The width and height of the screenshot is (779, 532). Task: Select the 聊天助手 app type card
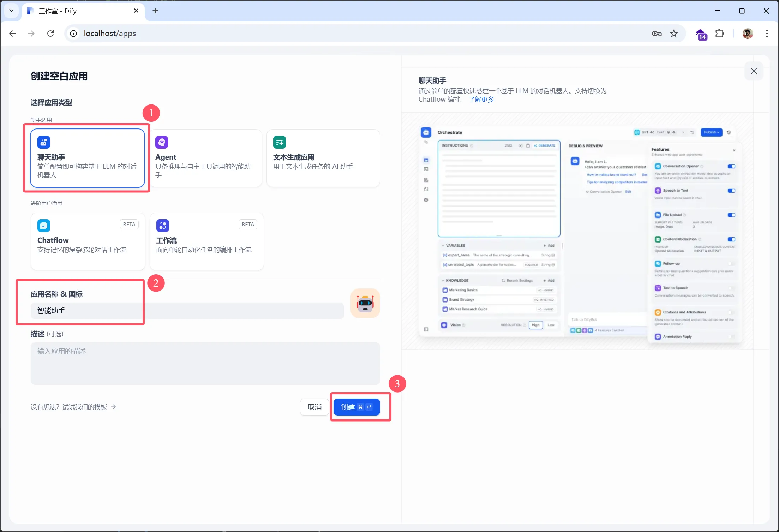pyautogui.click(x=88, y=158)
